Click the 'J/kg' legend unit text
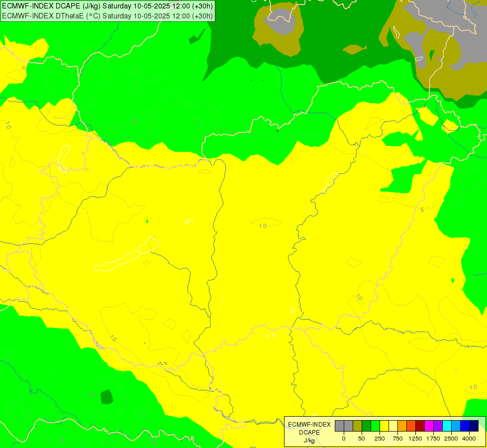The image size is (487, 448). (309, 441)
